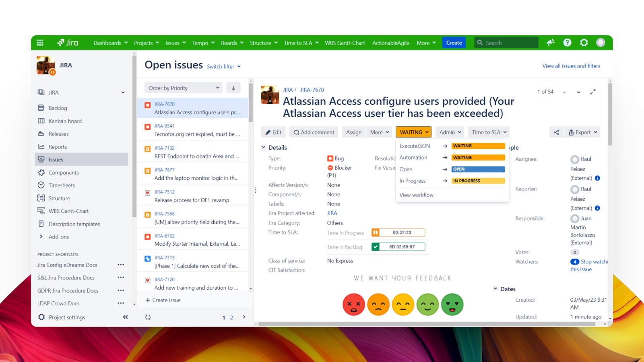
Task: Select the heart-eyes dark green face rating
Action: point(452,304)
